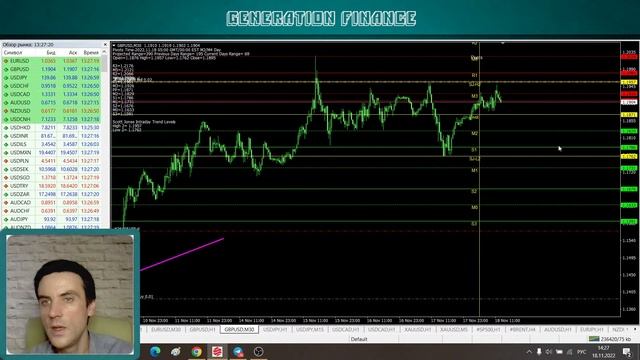The width and height of the screenshot is (640, 360).
Task: Switch to the EURUSD.M30 chart tab
Action: click(166, 329)
